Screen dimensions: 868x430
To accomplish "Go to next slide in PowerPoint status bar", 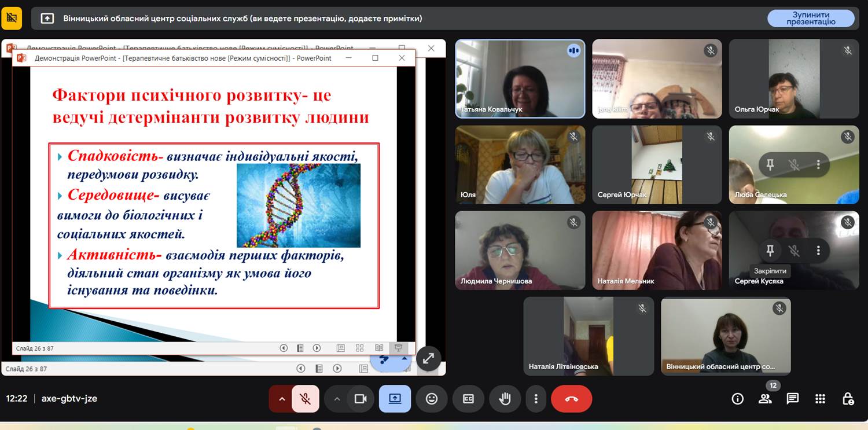I will 317,348.
